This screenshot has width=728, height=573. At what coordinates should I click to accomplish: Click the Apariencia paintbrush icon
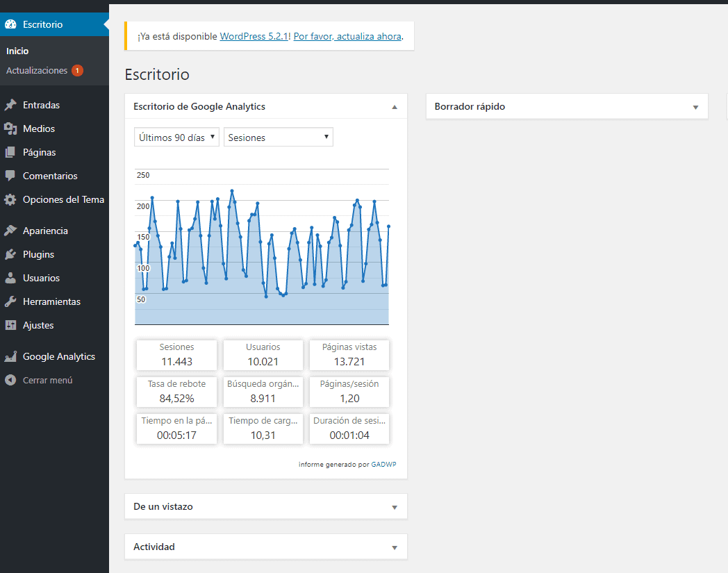pos(10,231)
